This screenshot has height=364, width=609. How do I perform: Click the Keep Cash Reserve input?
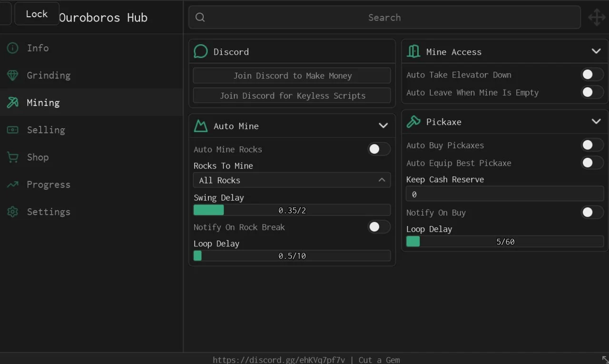pos(505,194)
